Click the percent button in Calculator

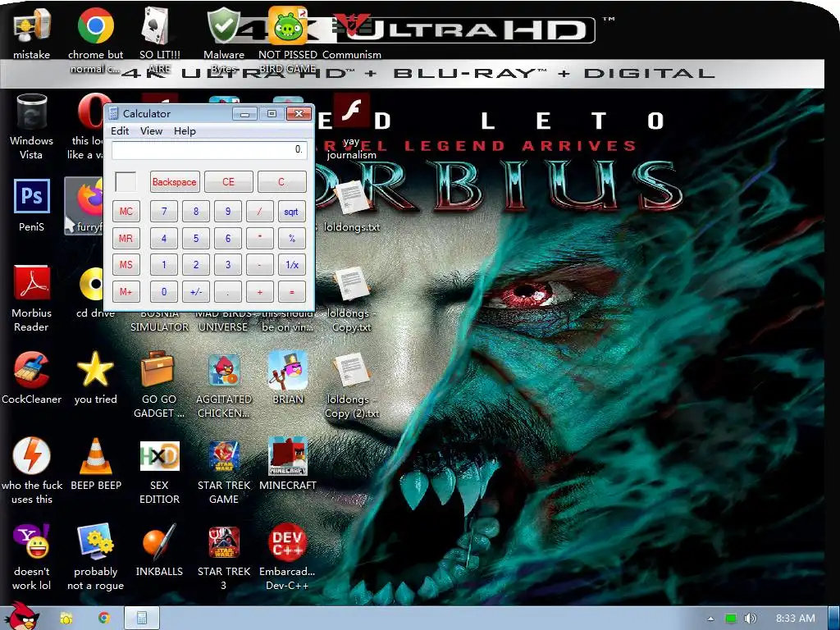pyautogui.click(x=291, y=238)
